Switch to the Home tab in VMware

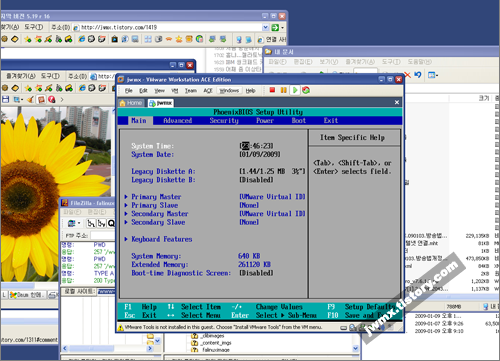(x=131, y=103)
